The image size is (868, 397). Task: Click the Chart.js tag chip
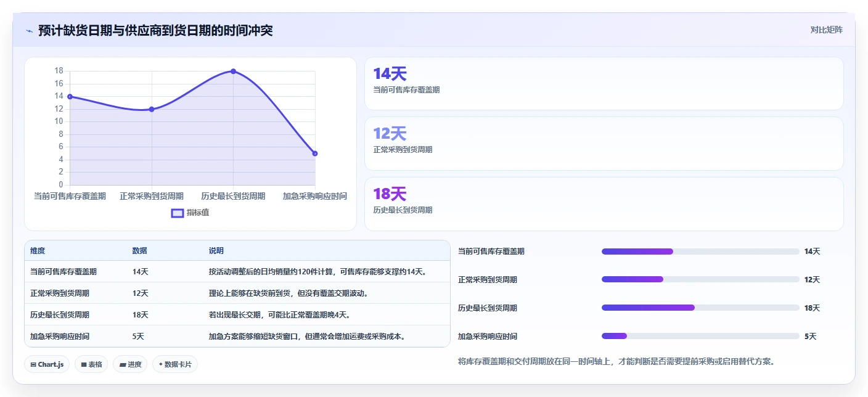pyautogui.click(x=47, y=364)
